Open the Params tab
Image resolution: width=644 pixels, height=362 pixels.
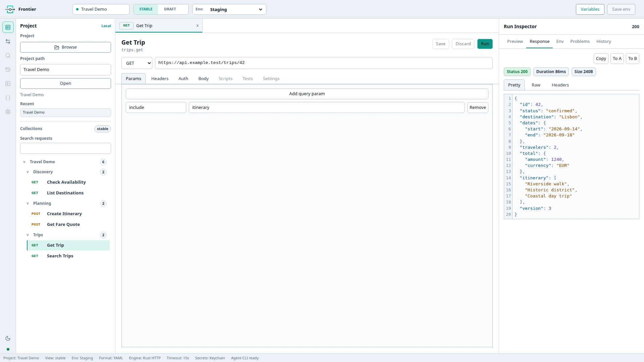coord(133,78)
